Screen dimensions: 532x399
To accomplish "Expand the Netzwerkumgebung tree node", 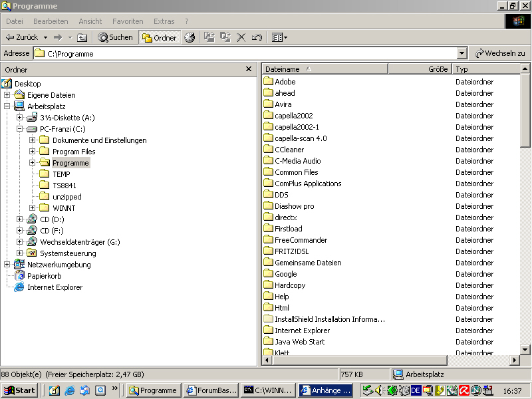I will (x=7, y=264).
